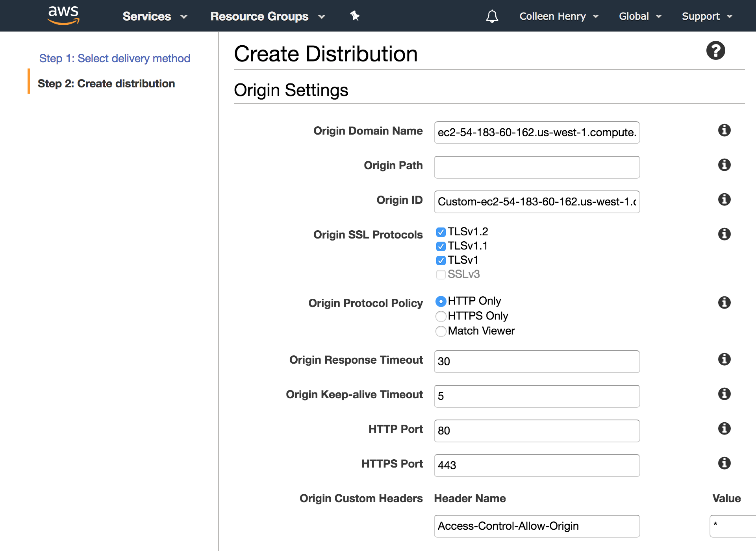The width and height of the screenshot is (756, 551).
Task: Click the Origin Path input field
Action: (x=537, y=167)
